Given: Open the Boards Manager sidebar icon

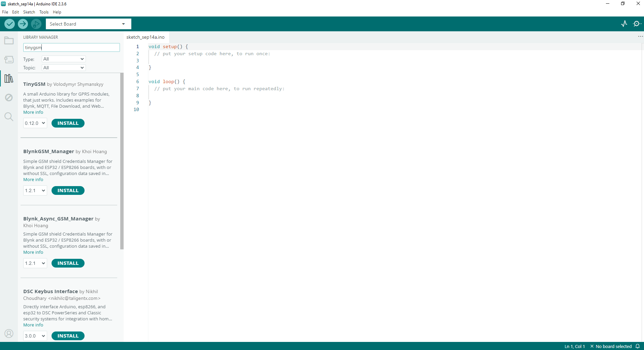Looking at the screenshot, I should coord(9,60).
